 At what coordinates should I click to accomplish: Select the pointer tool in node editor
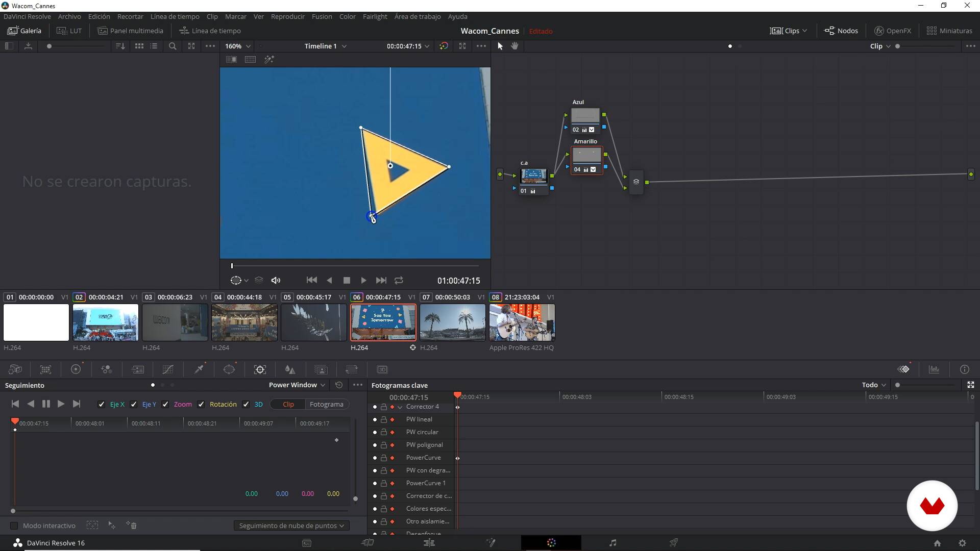click(500, 46)
